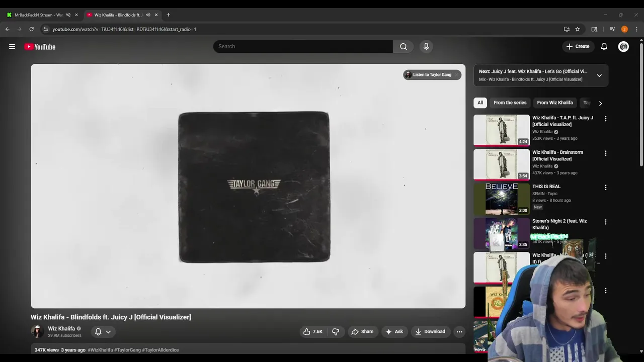
Task: Open options for Brainstorm video
Action: pos(605,153)
